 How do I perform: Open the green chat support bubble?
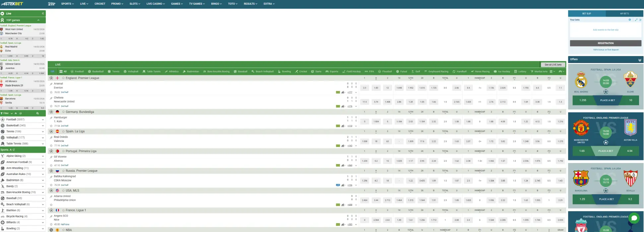(x=634, y=218)
